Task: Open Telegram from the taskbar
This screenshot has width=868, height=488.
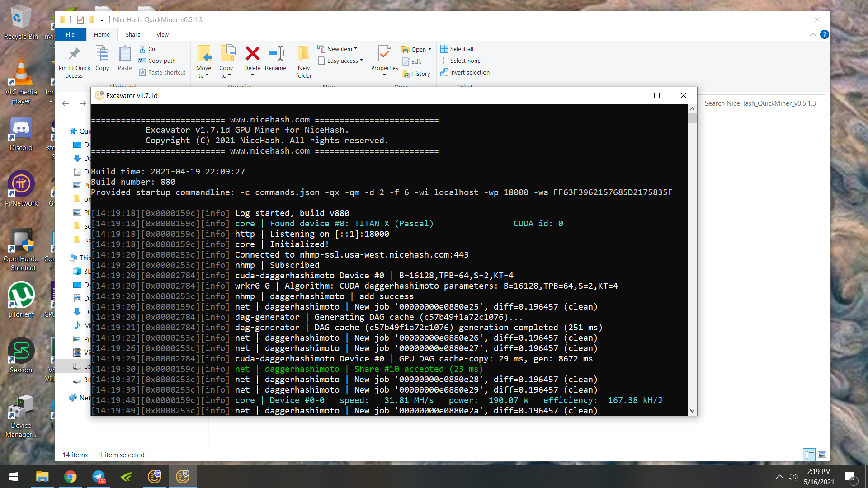Action: 99,476
